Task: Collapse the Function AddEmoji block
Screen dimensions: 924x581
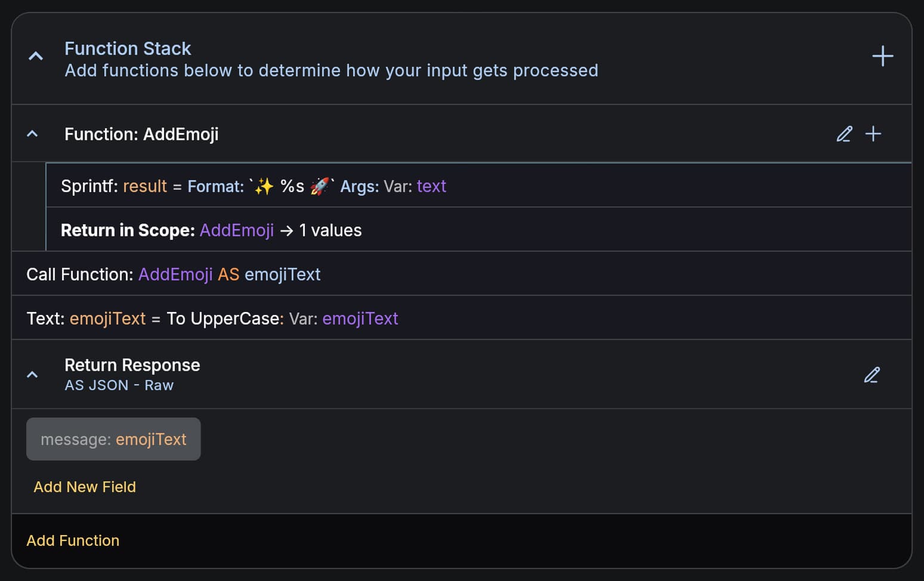Action: pos(32,134)
